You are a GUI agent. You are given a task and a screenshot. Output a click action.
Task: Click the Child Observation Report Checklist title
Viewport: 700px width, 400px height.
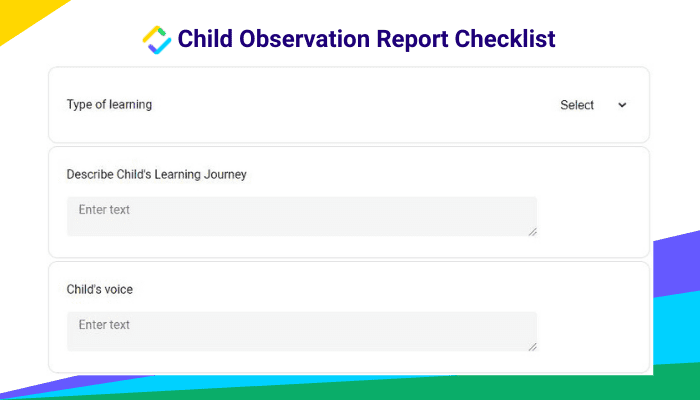click(x=367, y=39)
